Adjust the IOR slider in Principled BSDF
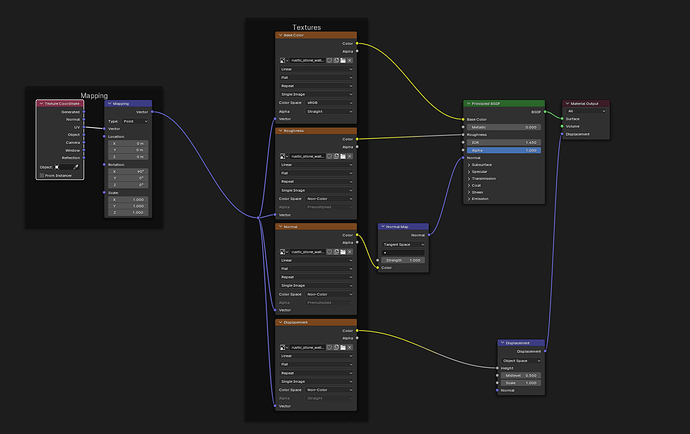 pos(504,143)
